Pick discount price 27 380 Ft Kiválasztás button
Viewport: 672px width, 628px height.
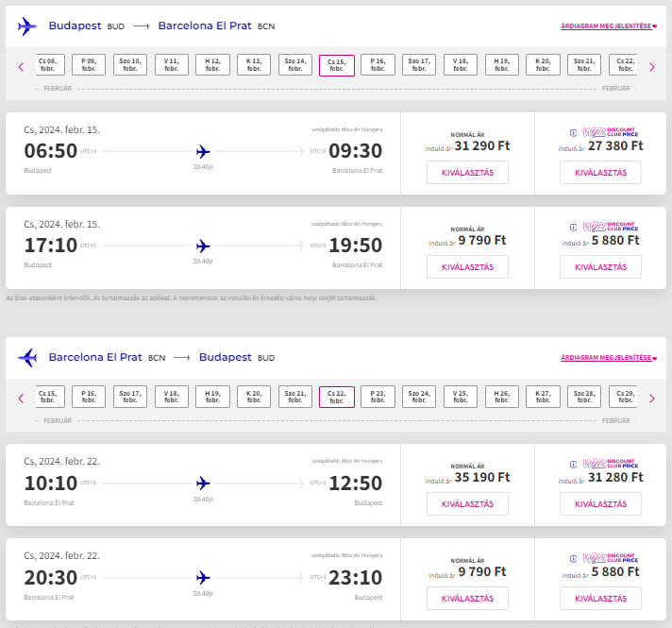tap(600, 173)
